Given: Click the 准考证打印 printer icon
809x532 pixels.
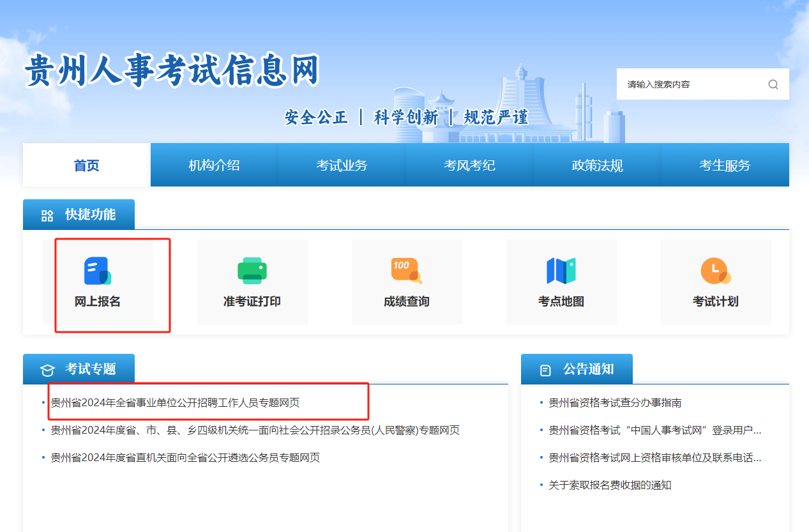Looking at the screenshot, I should 252,271.
